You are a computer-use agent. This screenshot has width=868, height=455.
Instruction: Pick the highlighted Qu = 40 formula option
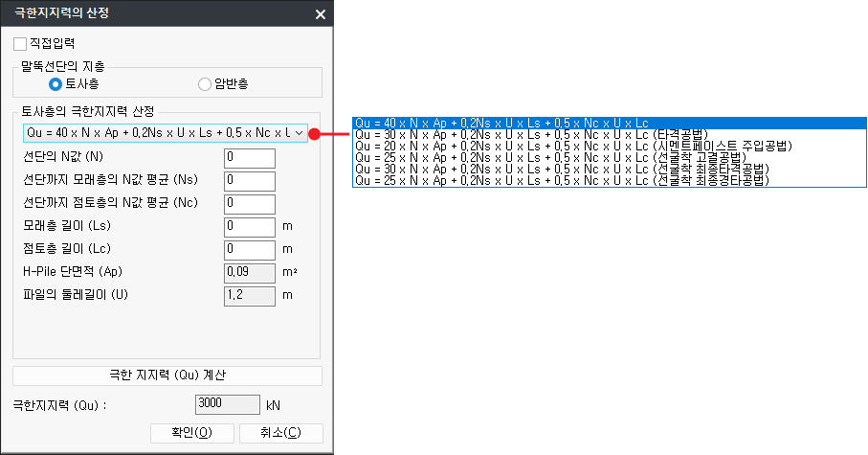(x=501, y=123)
